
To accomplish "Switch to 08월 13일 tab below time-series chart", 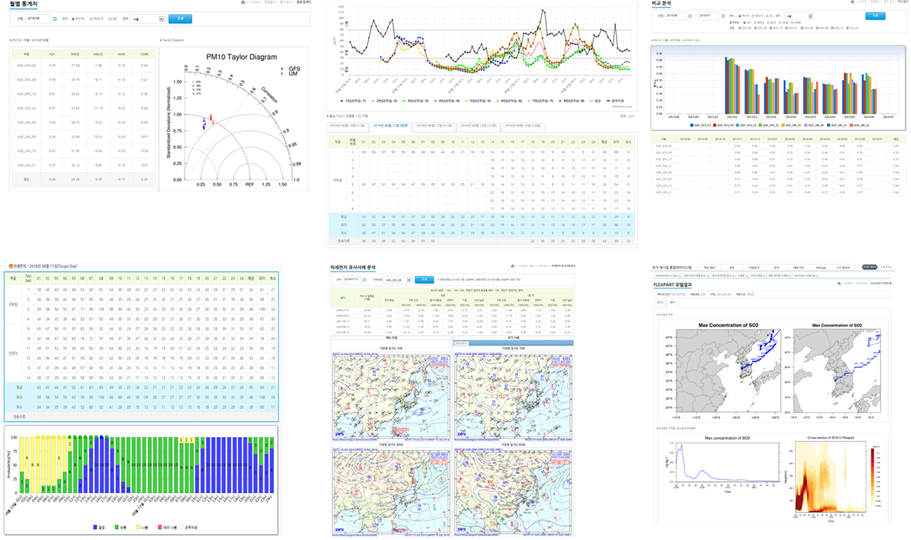I will 477,126.
